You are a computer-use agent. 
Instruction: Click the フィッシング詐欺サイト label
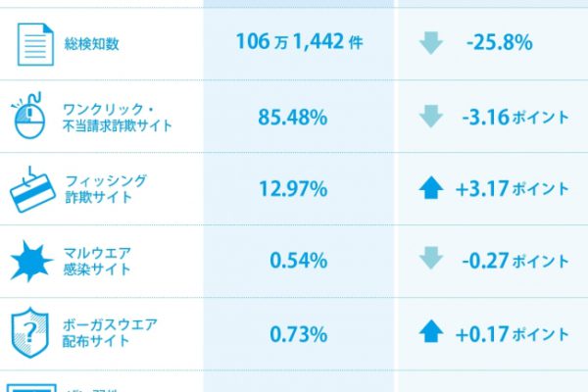pyautogui.click(x=106, y=189)
